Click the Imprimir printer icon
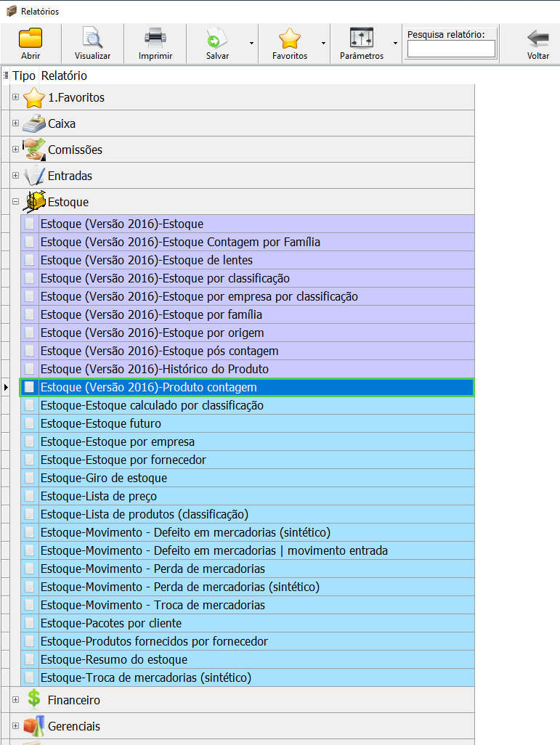Viewport: 560px width, 745px height. click(155, 38)
